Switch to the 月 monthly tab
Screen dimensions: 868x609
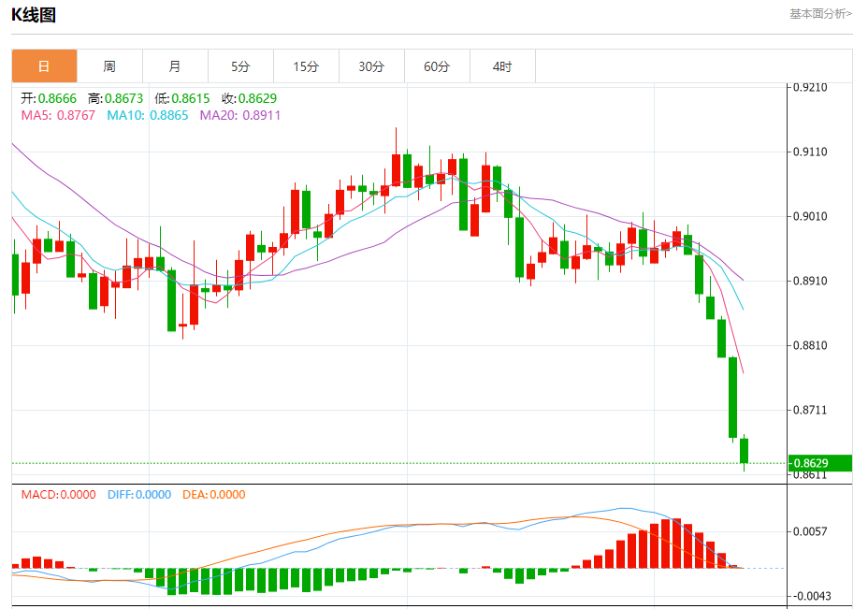click(x=175, y=66)
